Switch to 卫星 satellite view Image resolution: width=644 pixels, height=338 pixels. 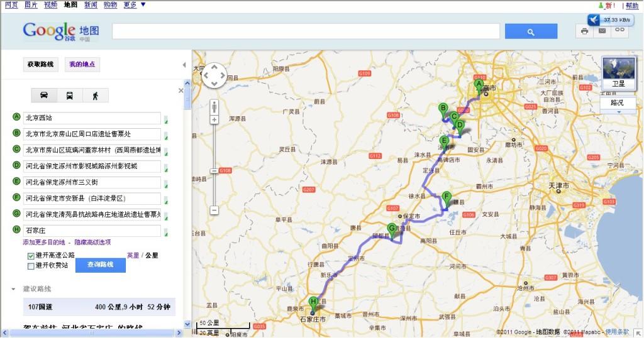coord(618,73)
